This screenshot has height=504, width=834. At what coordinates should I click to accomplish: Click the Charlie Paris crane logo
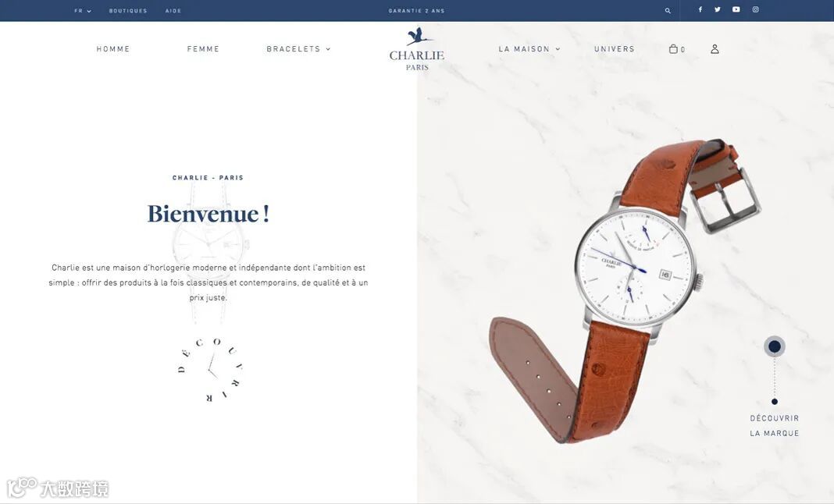pyautogui.click(x=417, y=49)
